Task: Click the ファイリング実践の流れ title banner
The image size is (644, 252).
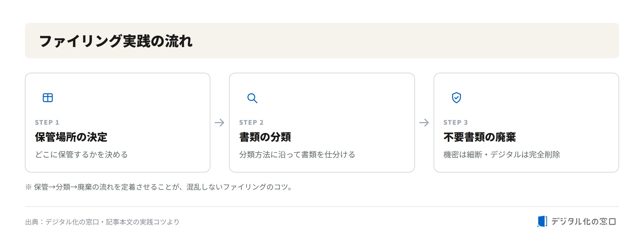Action: pos(322,41)
